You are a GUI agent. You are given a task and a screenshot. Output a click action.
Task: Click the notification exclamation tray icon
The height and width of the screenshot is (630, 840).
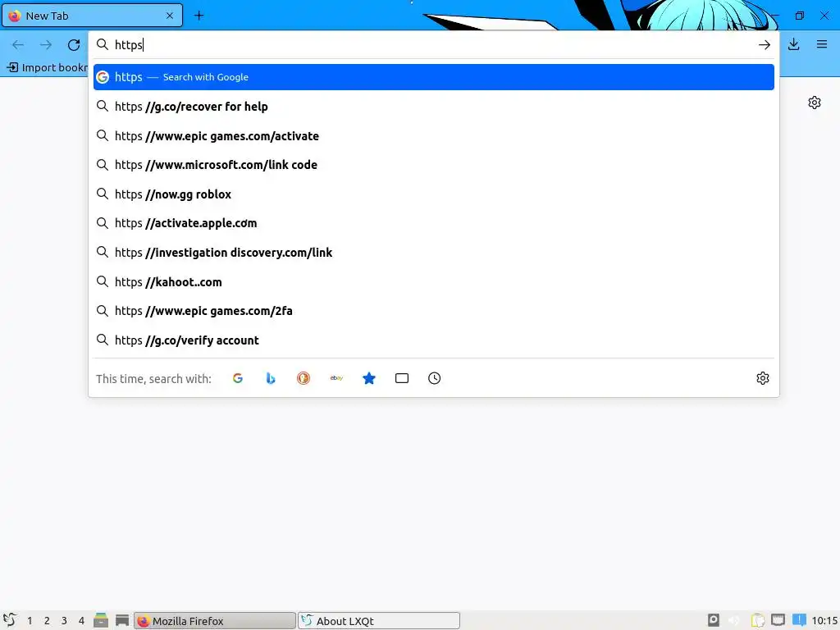(799, 620)
